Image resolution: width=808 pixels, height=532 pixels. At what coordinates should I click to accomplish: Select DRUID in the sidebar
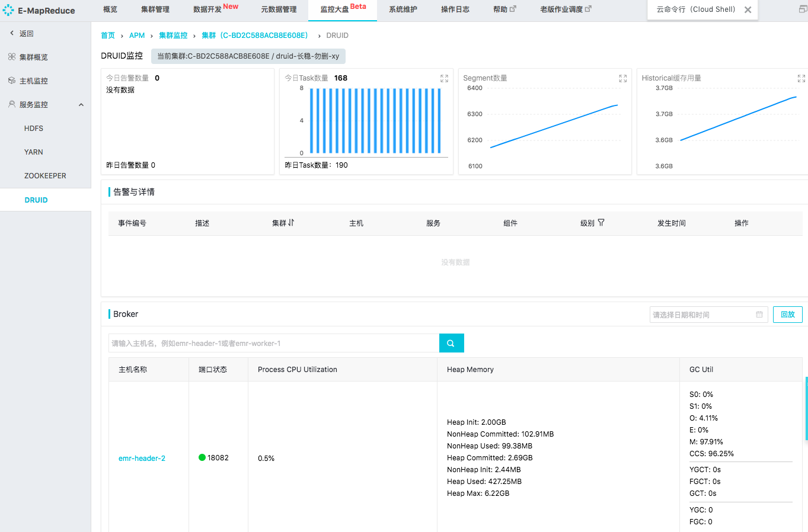point(36,200)
